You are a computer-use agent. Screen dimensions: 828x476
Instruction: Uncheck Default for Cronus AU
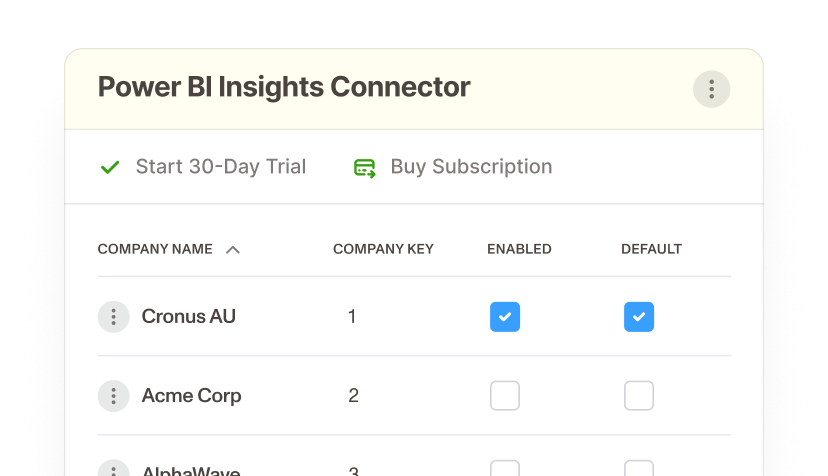(x=639, y=316)
